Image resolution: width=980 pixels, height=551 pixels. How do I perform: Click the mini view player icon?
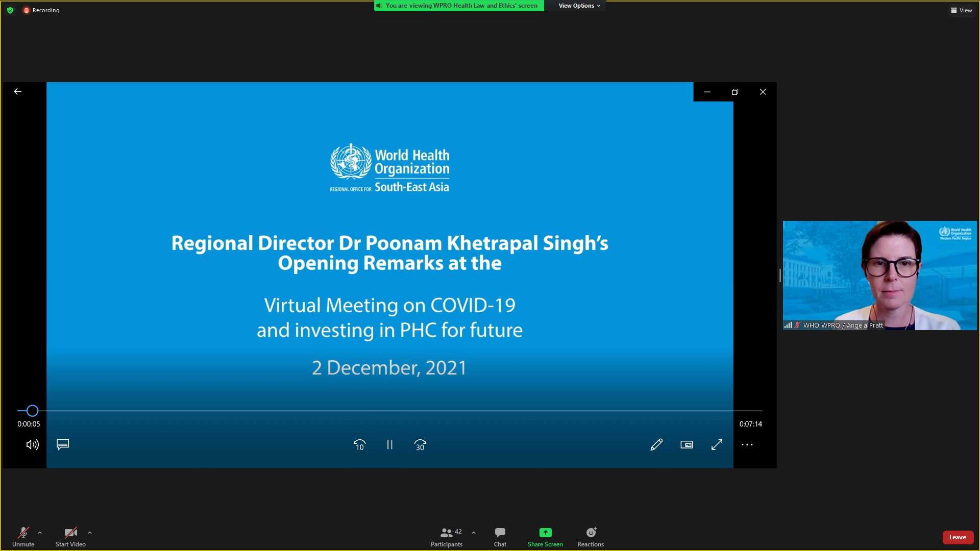[687, 445]
